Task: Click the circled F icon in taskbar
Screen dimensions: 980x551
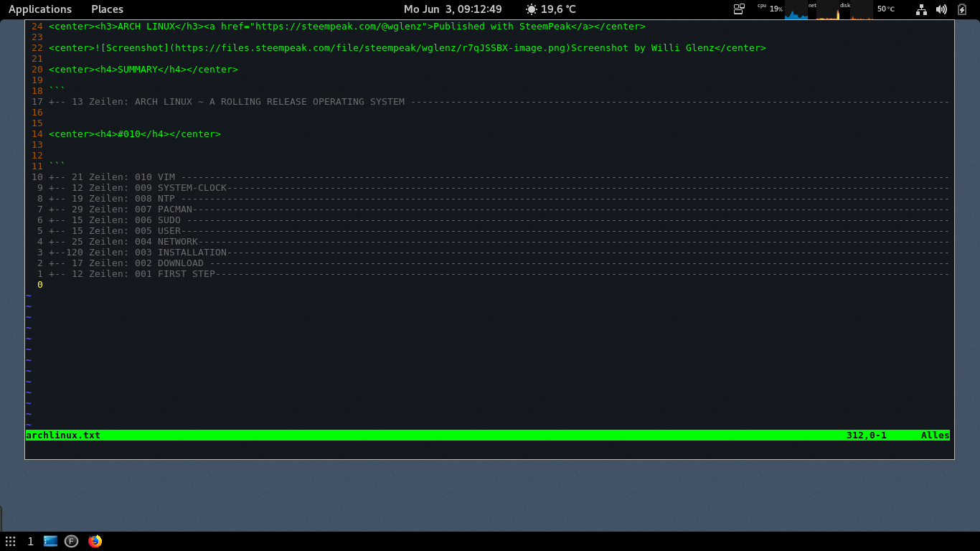Action: coord(71,541)
